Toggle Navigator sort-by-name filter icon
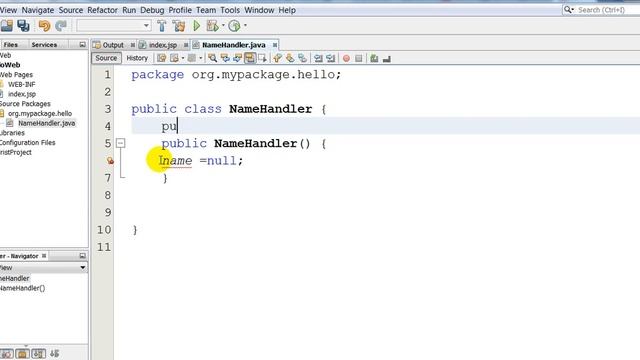 pyautogui.click(x=38, y=353)
